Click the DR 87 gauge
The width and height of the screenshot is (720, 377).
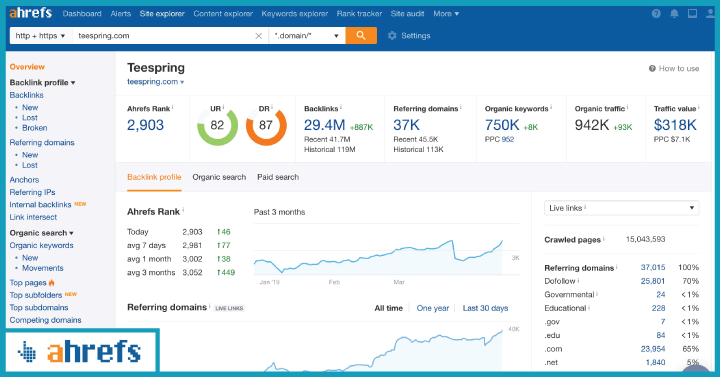tap(266, 125)
